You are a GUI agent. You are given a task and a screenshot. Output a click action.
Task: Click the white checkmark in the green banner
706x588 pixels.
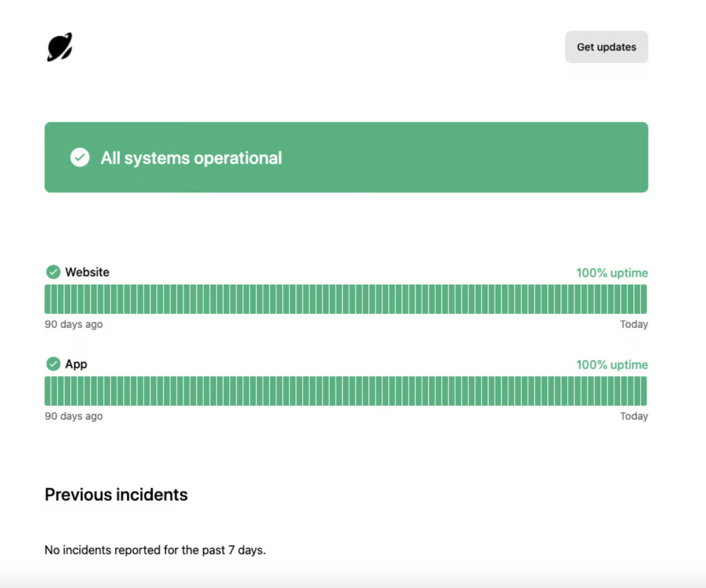click(x=80, y=157)
